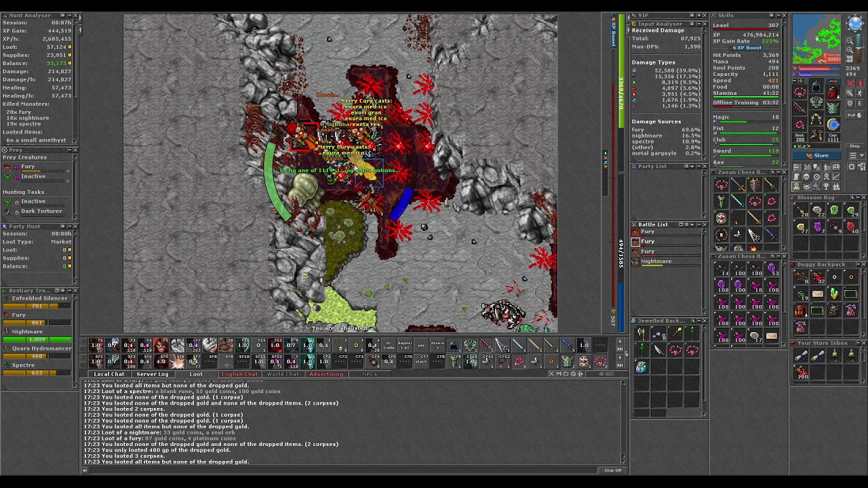
Task: Zoom out the minimap
Action: click(850, 41)
